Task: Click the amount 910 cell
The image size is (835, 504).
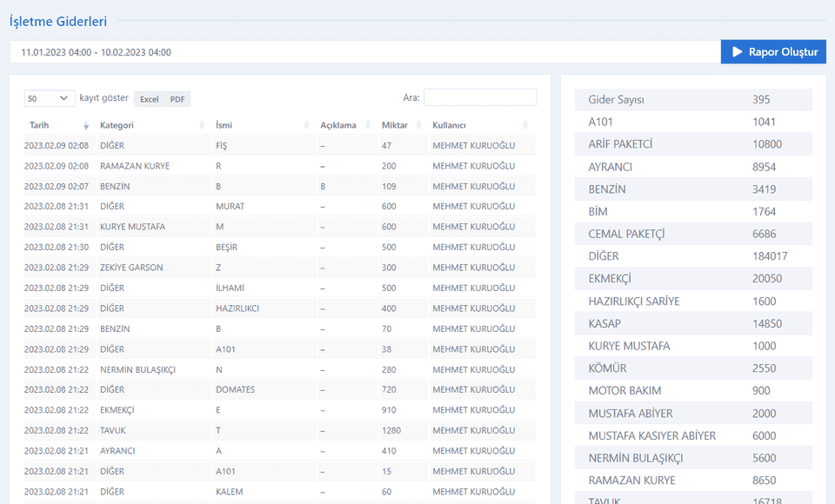Action: (402, 410)
